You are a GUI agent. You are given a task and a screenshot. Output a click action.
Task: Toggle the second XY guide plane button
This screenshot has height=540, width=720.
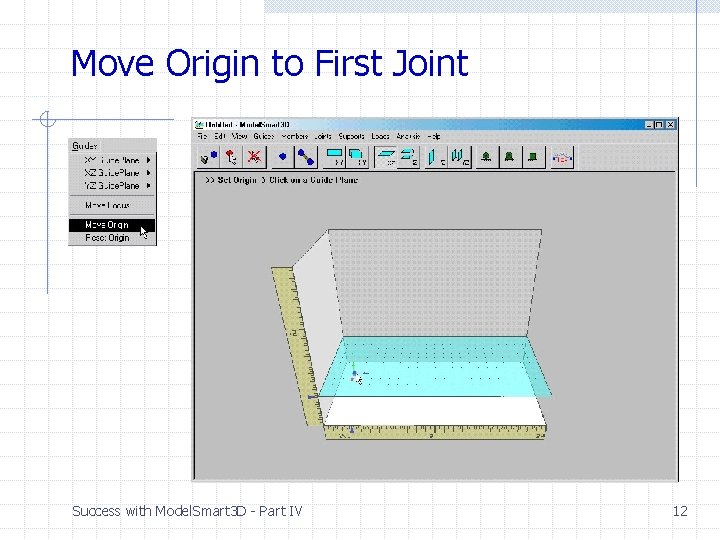(357, 157)
